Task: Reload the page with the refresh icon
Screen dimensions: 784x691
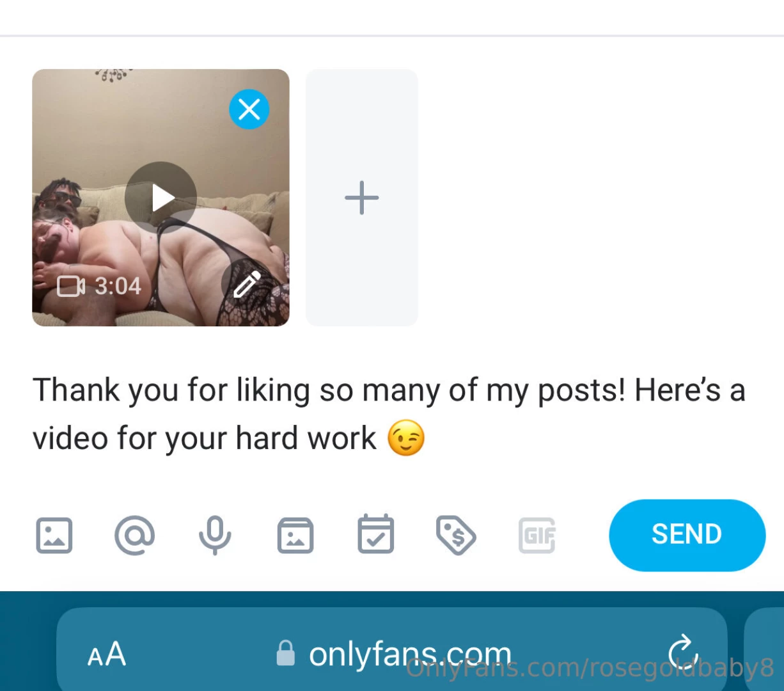Action: (x=682, y=653)
